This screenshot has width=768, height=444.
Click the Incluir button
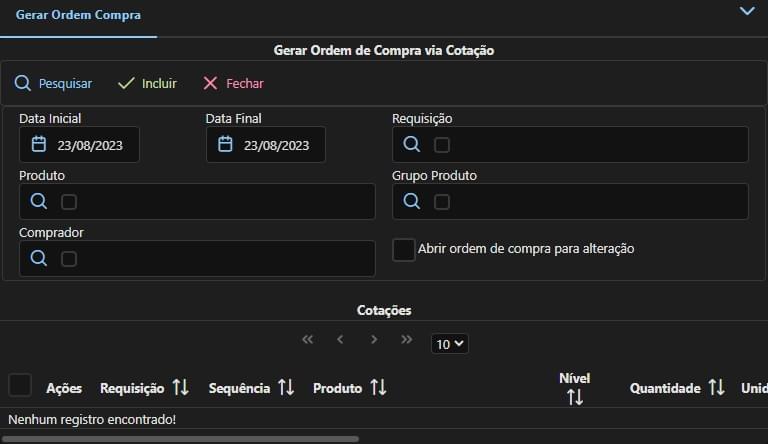pyautogui.click(x=147, y=84)
